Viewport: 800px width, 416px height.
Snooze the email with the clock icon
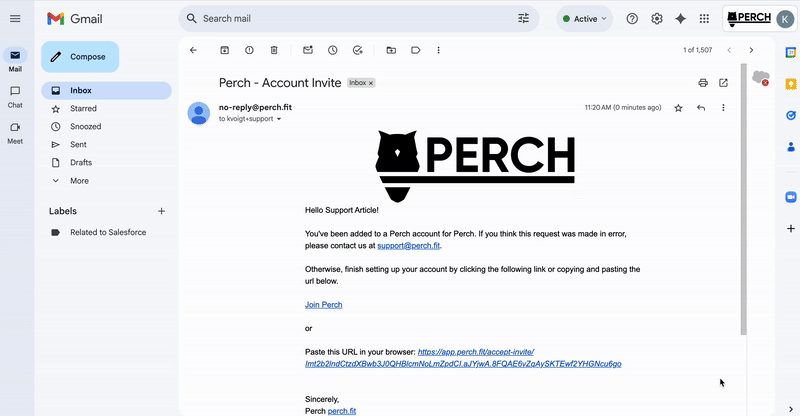tap(333, 50)
